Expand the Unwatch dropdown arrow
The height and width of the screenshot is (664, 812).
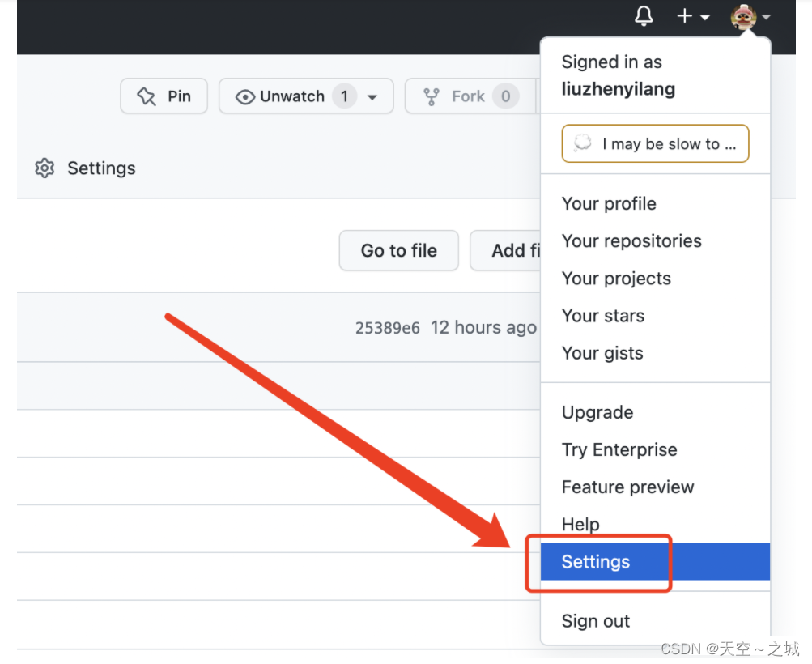coord(372,97)
